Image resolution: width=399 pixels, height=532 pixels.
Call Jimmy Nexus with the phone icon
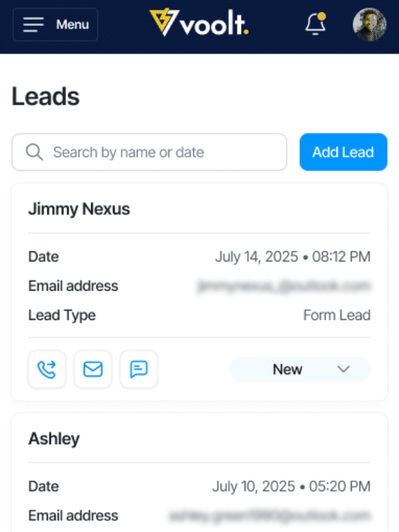point(47,369)
